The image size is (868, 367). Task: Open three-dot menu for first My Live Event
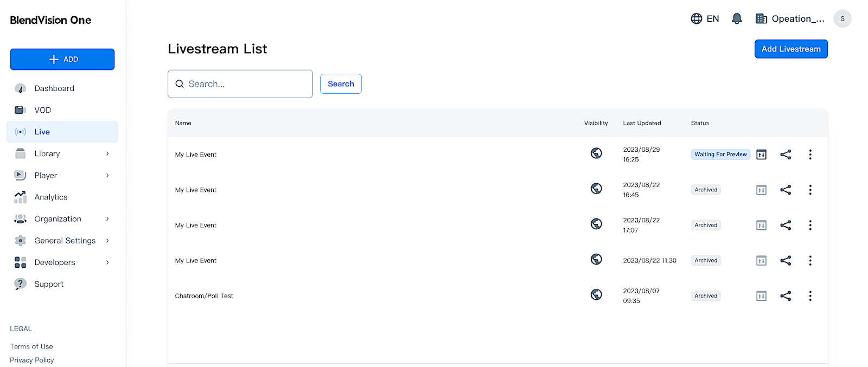(x=810, y=154)
